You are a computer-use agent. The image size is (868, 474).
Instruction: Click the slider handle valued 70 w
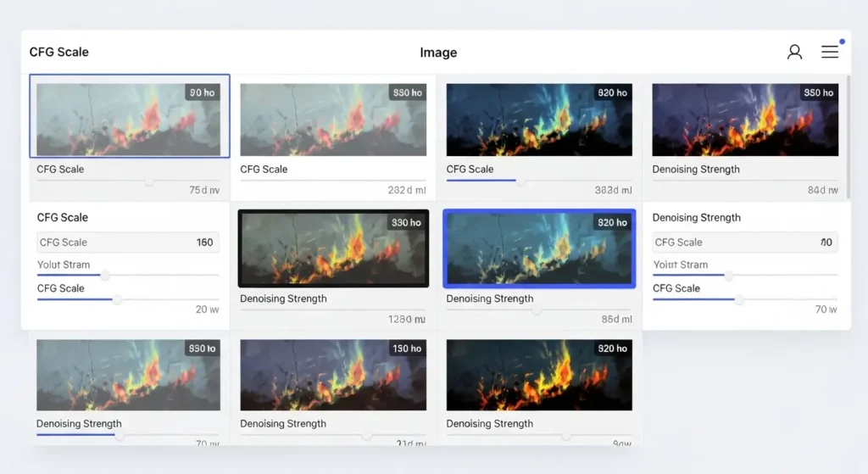point(739,300)
